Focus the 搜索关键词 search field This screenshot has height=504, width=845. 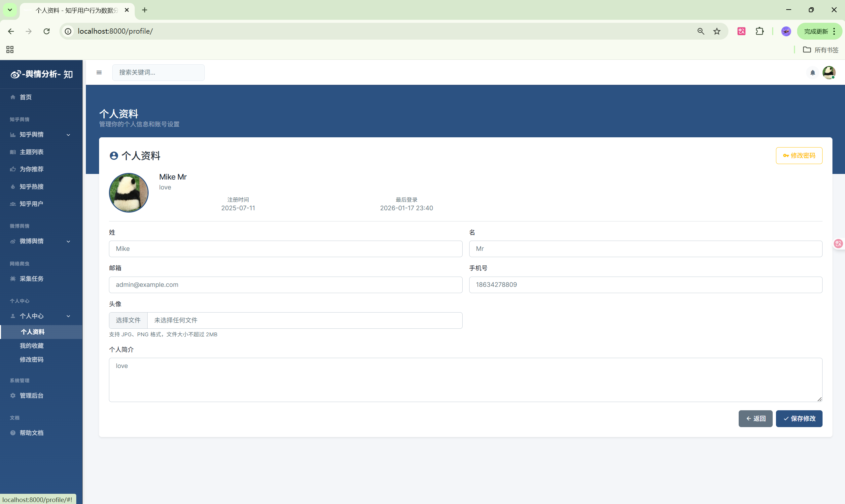pyautogui.click(x=158, y=72)
